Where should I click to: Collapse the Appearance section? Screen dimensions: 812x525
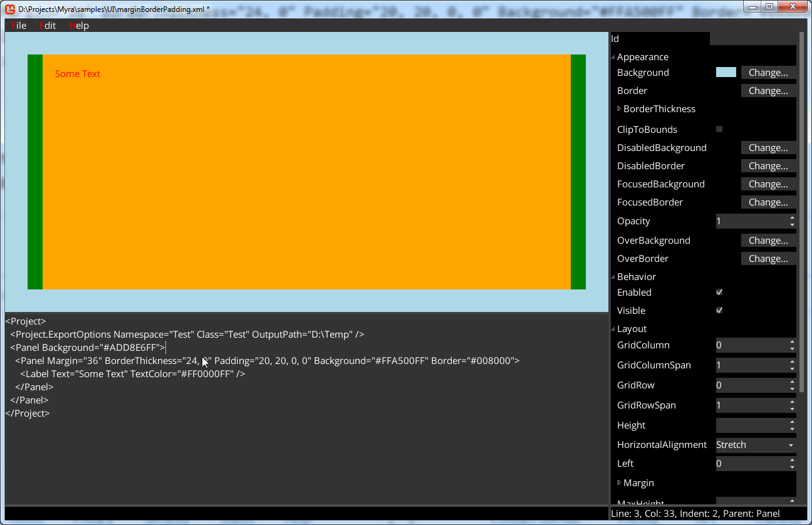pyautogui.click(x=613, y=57)
